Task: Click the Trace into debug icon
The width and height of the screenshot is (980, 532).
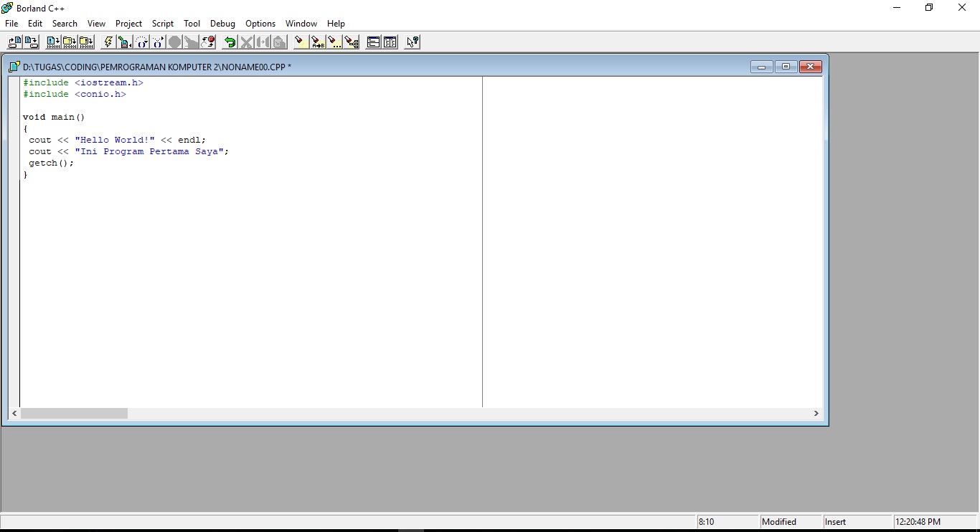Action: pyautogui.click(x=157, y=42)
